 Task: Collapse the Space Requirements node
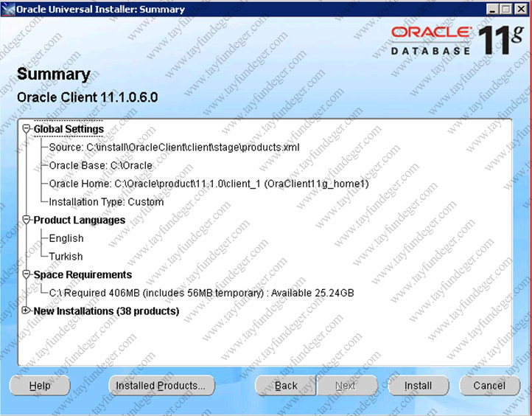pyautogui.click(x=26, y=274)
